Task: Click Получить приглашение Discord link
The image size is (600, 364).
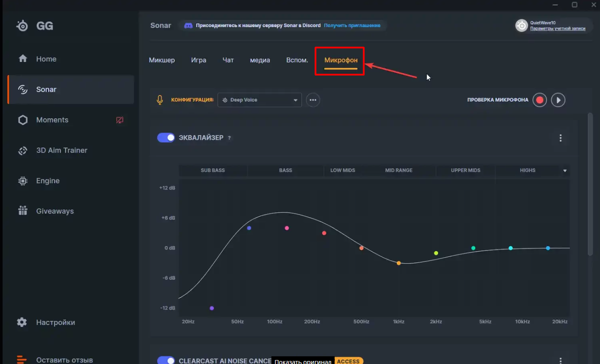Action: [352, 25]
